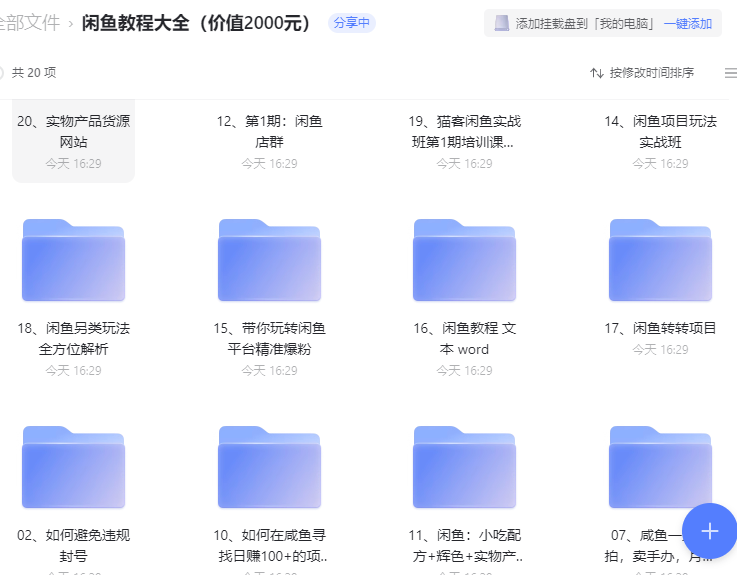
Task: Click 一键添加 link
Action: (688, 24)
